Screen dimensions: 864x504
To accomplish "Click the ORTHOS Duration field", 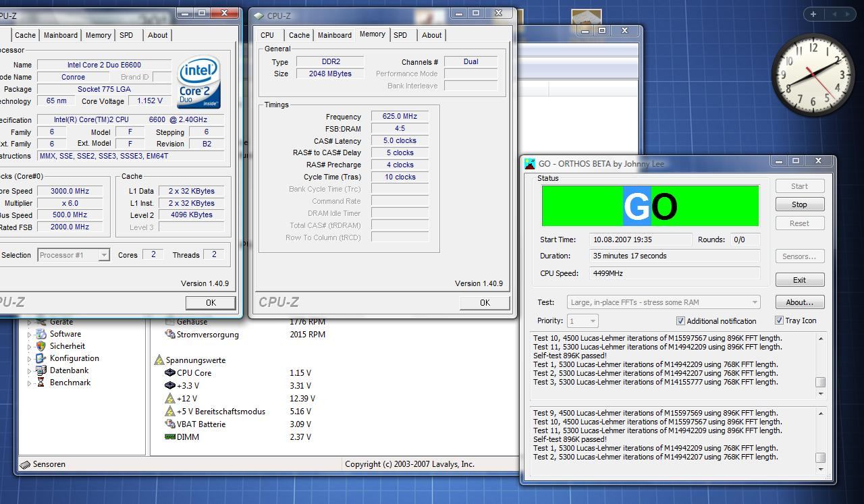I will 675,256.
